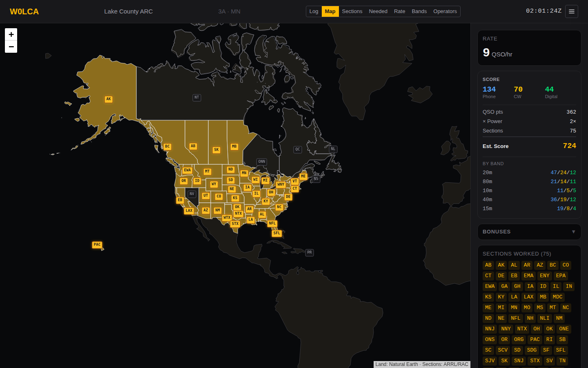Open the Sections tab
The height and width of the screenshot is (368, 588).
pyautogui.click(x=352, y=11)
